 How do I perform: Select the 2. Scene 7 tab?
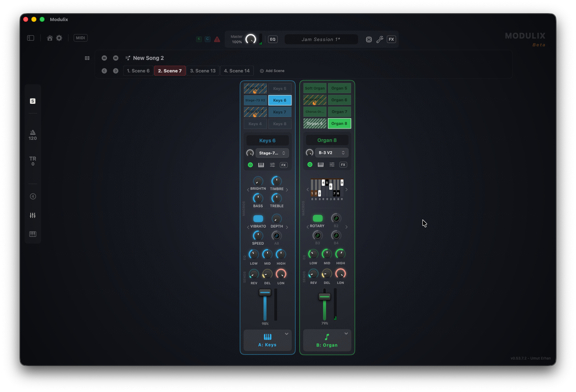tap(170, 71)
